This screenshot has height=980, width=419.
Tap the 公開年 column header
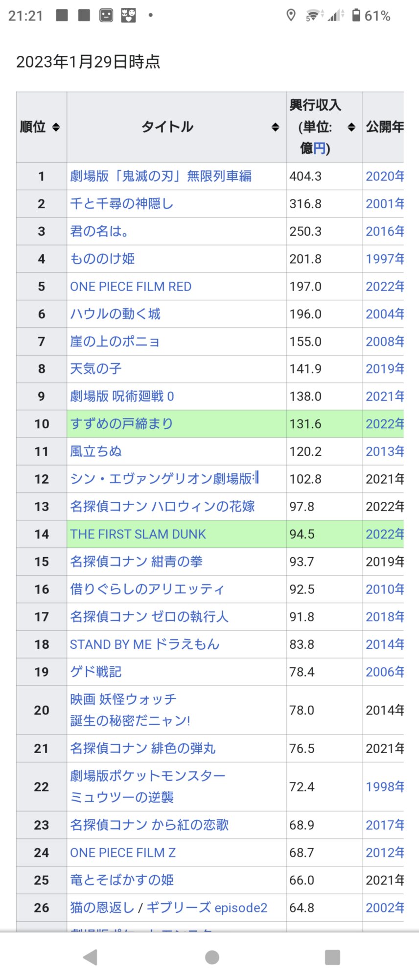tap(384, 127)
